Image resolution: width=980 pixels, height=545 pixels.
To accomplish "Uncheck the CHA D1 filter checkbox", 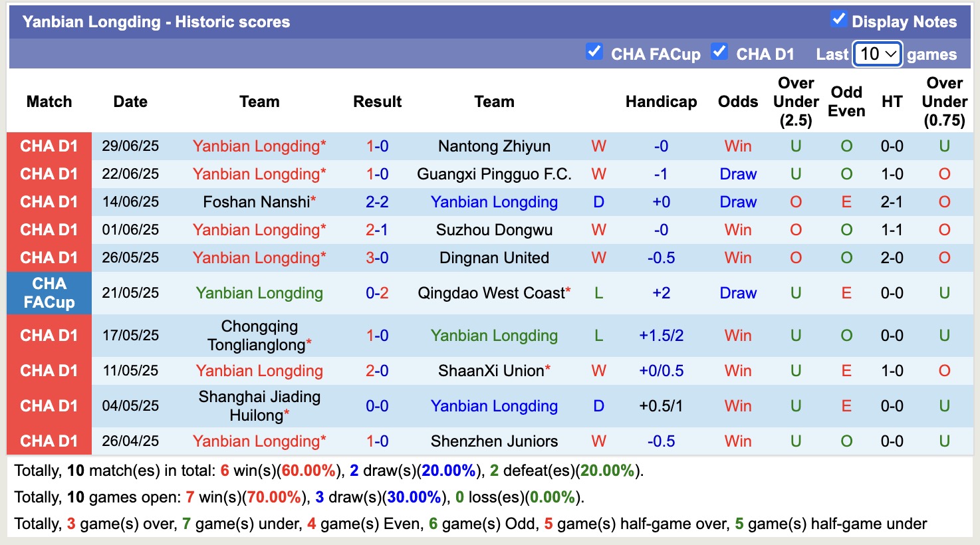I will (719, 51).
